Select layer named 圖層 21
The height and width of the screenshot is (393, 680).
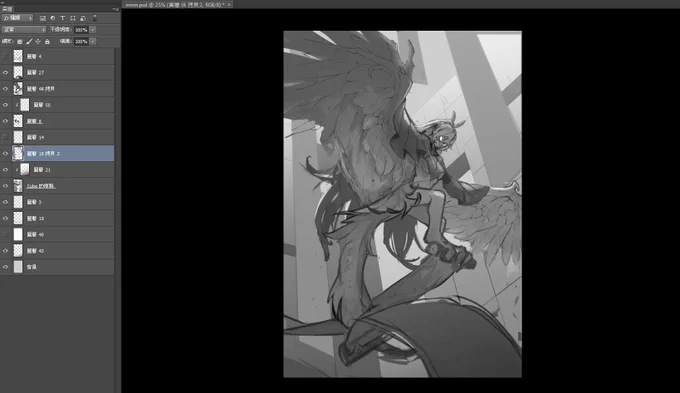click(42, 170)
